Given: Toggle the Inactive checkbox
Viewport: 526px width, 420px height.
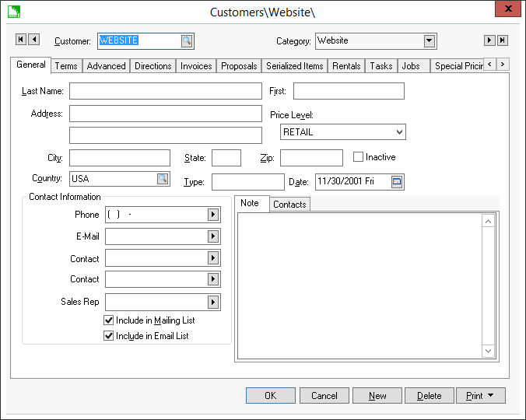Looking at the screenshot, I should click(359, 157).
